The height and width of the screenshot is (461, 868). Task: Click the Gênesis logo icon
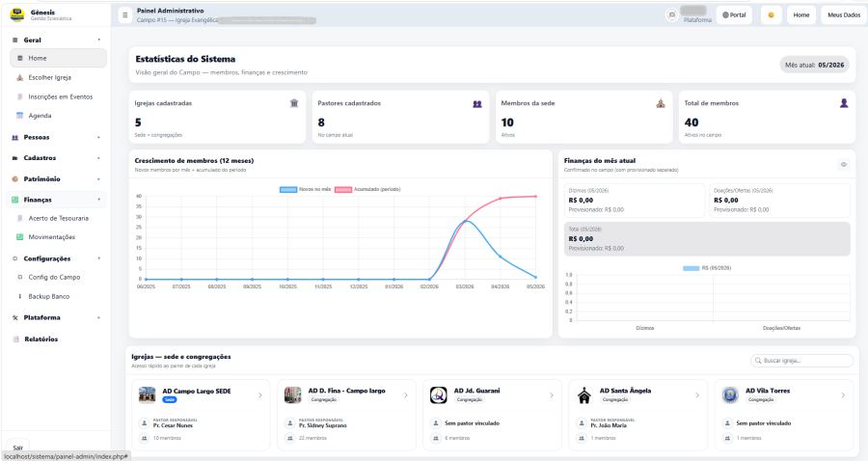click(x=17, y=14)
